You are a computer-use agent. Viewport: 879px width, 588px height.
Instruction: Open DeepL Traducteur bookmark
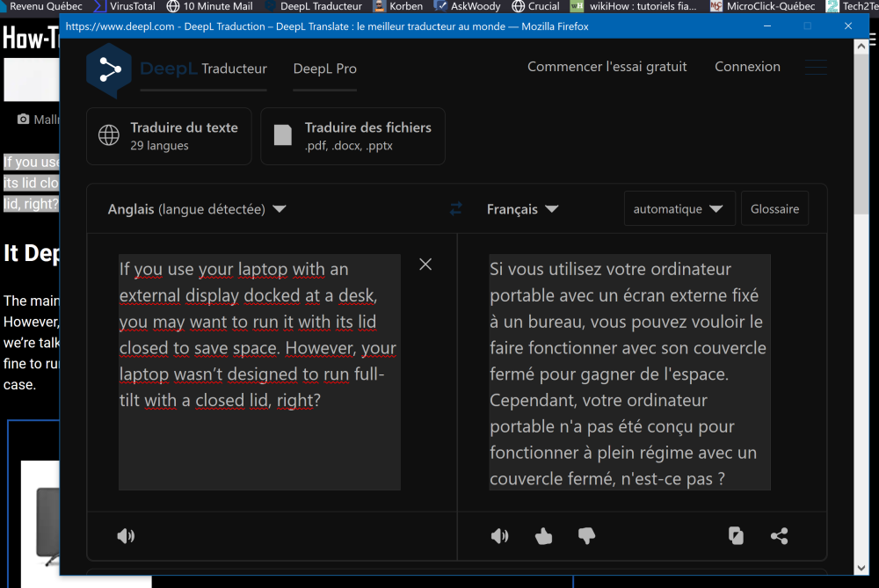point(314,6)
